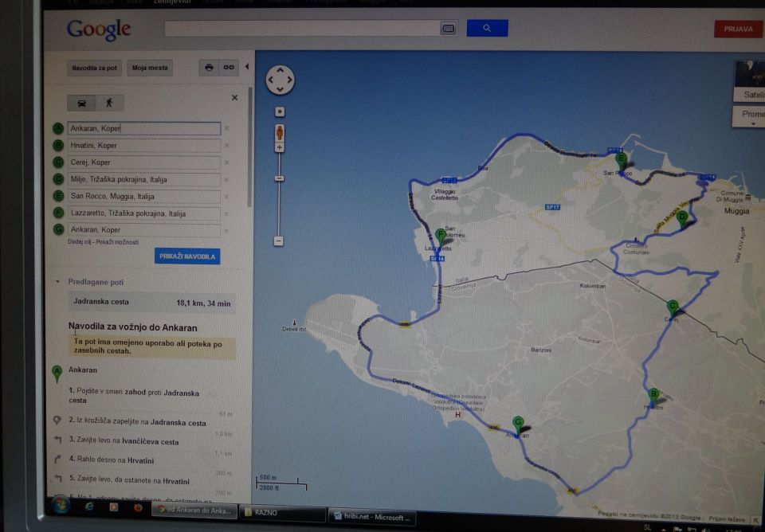Switch to hribi.net Microsoft taskbar window
Viewport: 765px width, 532px height.
pos(373,518)
